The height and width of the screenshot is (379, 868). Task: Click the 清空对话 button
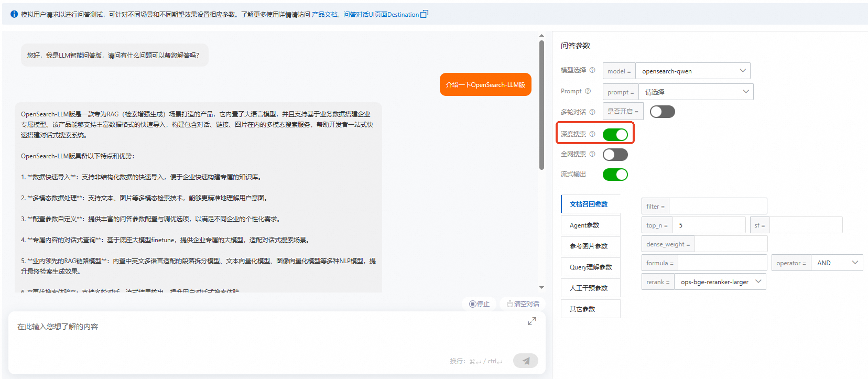pos(523,304)
